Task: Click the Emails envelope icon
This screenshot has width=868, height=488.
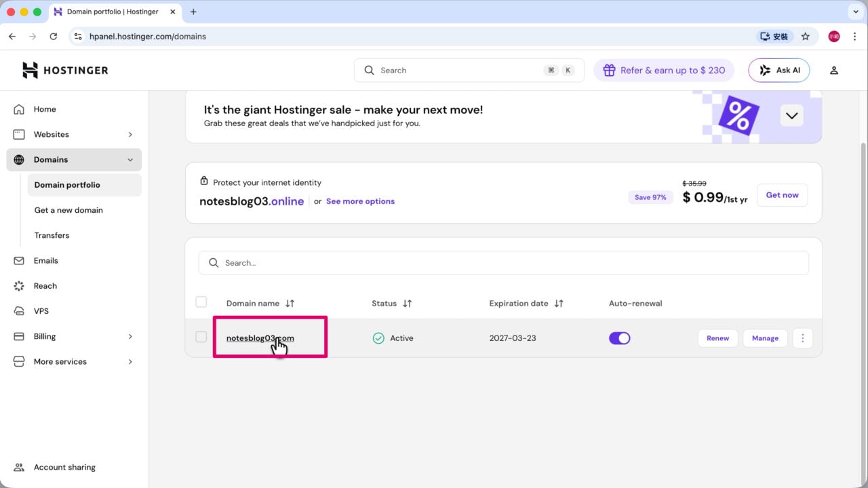Action: coord(19,261)
